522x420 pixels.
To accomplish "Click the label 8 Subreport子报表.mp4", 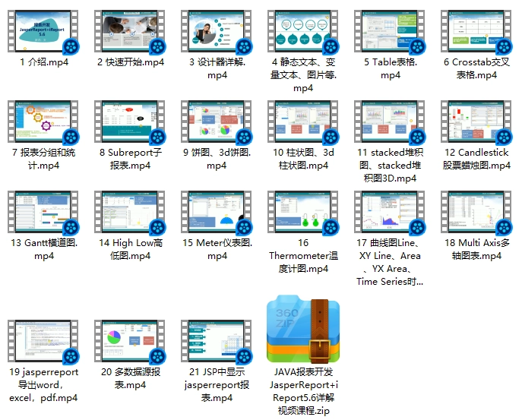I will tap(130, 159).
